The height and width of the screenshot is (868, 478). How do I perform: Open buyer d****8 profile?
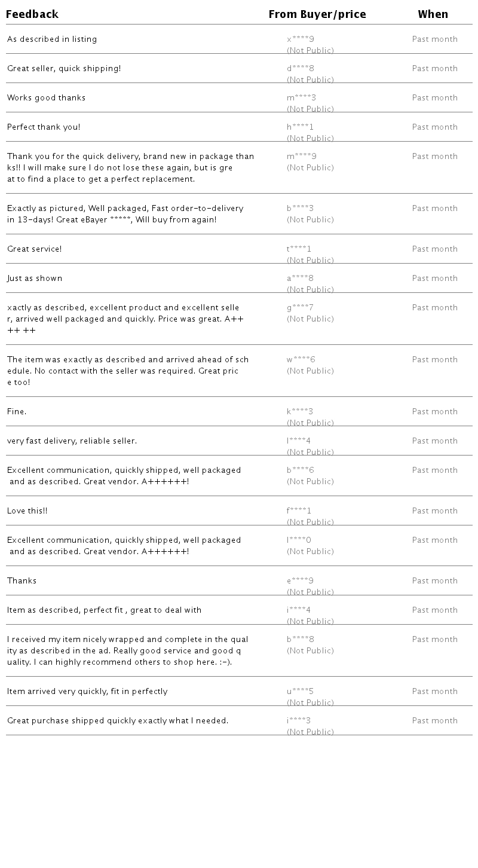click(x=301, y=69)
